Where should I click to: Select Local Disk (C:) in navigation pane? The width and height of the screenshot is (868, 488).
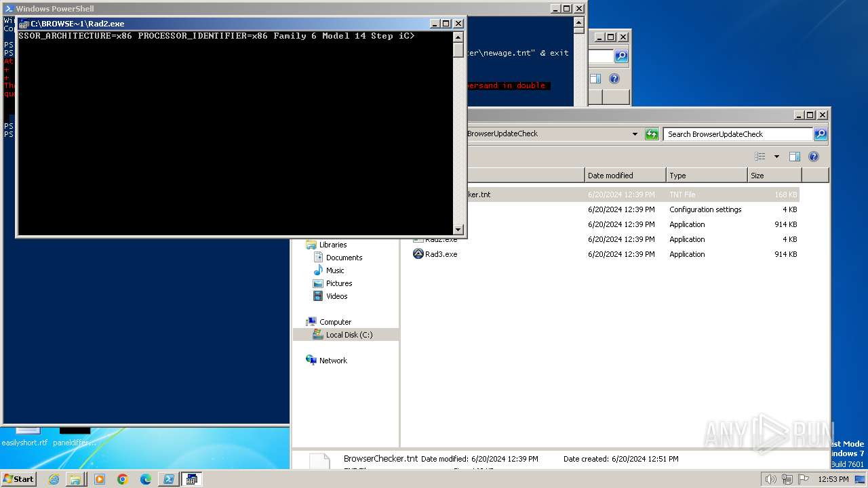click(349, 335)
